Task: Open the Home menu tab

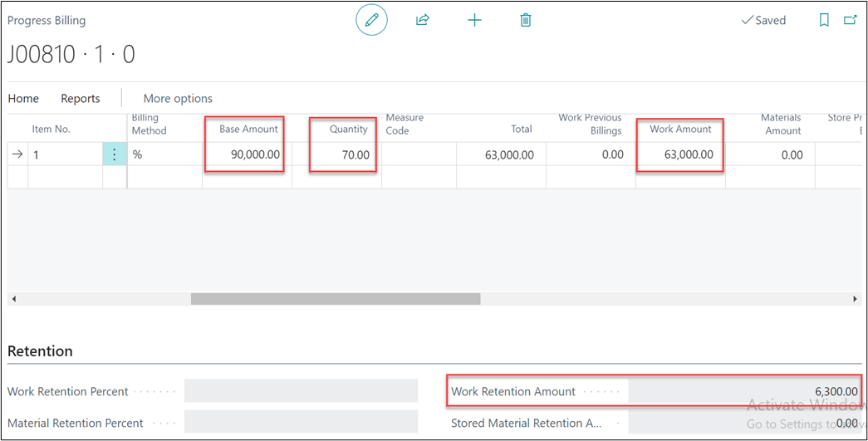Action: 23,98
